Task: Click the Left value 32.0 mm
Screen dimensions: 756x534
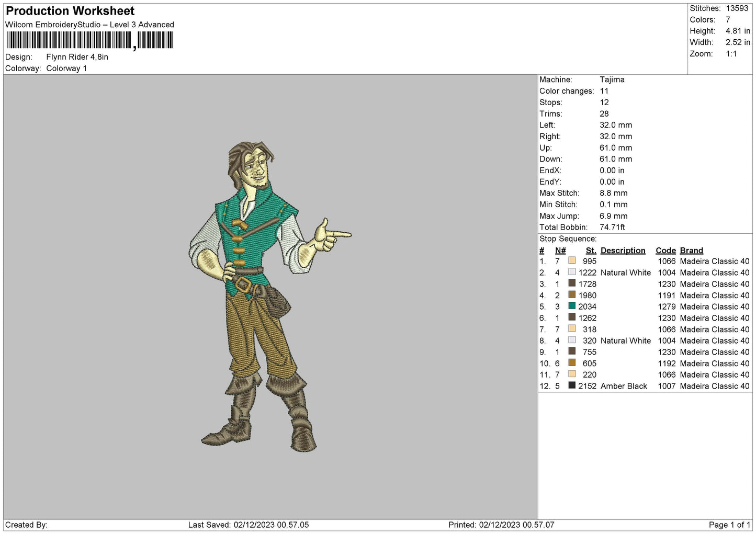Action: click(616, 125)
